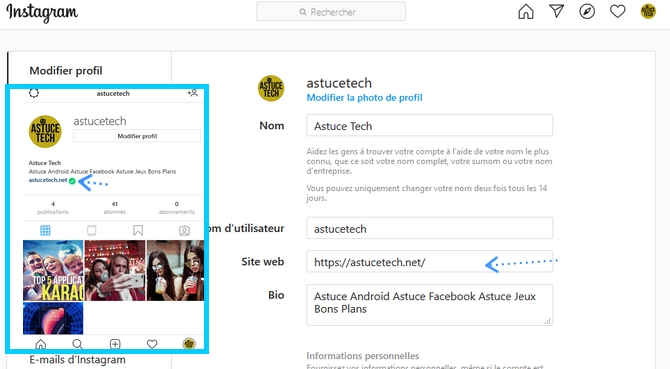
Task: Click 0 abonnements count
Action: [176, 208]
